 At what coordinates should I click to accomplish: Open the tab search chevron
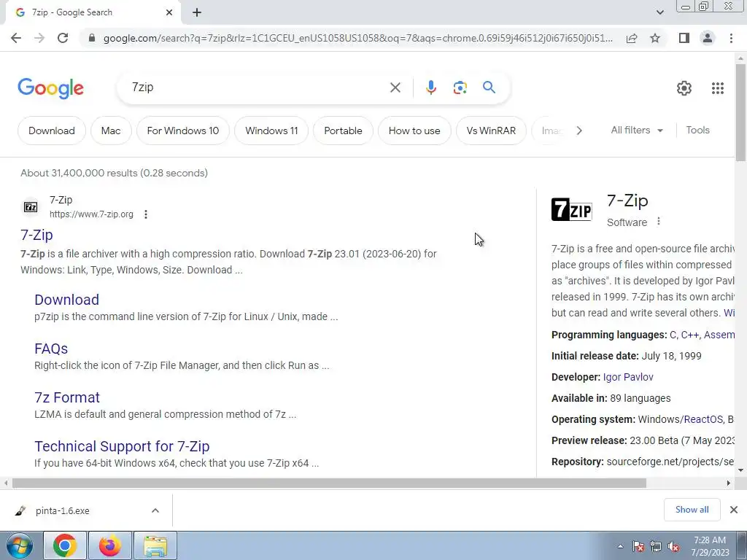coord(659,12)
